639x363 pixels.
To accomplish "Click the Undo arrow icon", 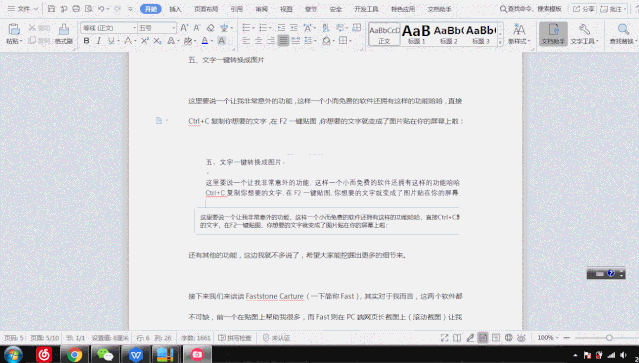I will tap(101, 9).
